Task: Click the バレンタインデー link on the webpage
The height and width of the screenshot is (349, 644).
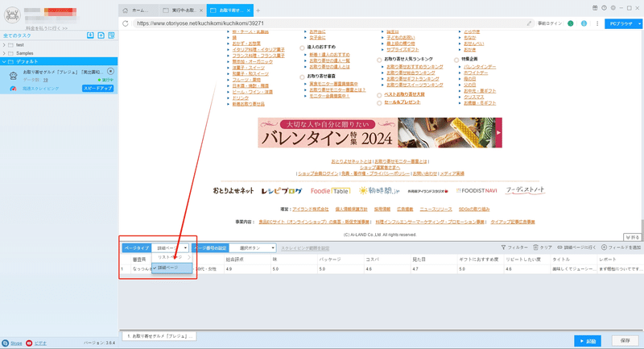Action: tap(480, 67)
